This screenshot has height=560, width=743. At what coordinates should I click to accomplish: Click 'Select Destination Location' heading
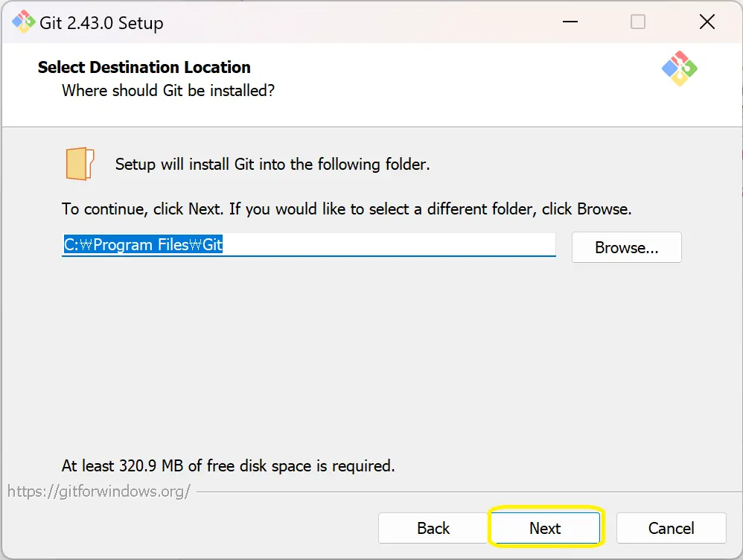(x=144, y=67)
